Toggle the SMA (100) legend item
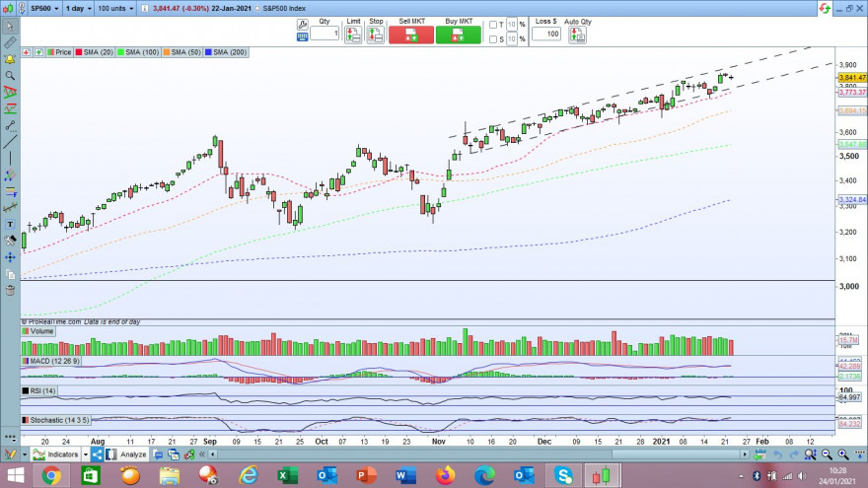868x488 pixels. click(138, 52)
